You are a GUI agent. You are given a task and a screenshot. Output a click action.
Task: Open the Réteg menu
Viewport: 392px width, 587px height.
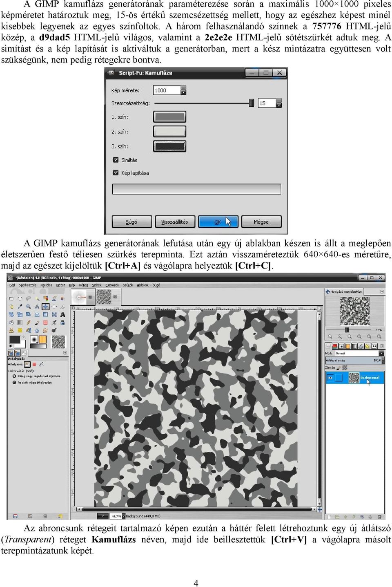[x=83, y=285]
